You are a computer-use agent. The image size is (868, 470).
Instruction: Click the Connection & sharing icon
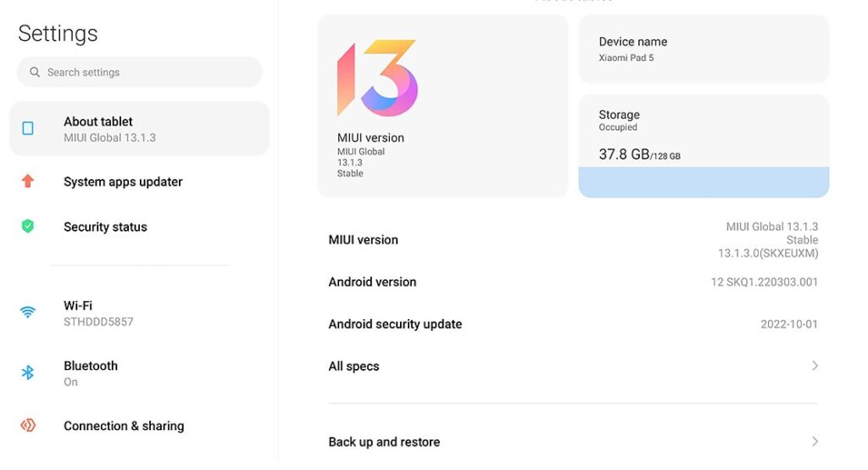click(x=28, y=425)
